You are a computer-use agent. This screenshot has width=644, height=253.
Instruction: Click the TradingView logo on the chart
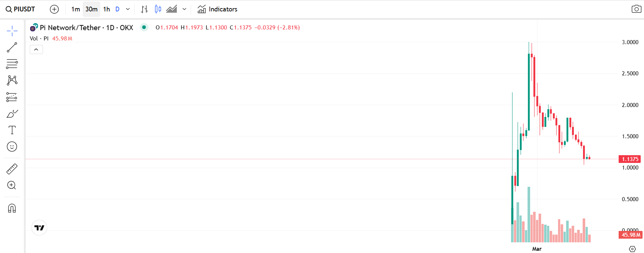pyautogui.click(x=39, y=228)
